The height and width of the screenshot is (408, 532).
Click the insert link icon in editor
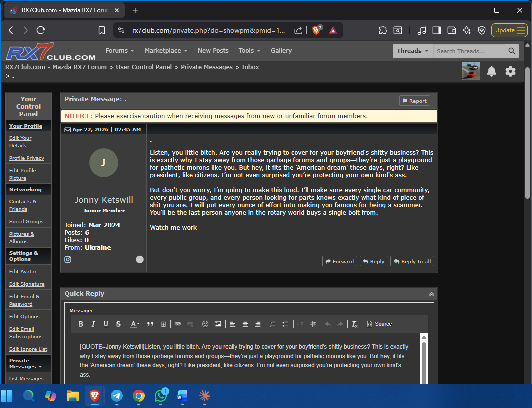(178, 324)
